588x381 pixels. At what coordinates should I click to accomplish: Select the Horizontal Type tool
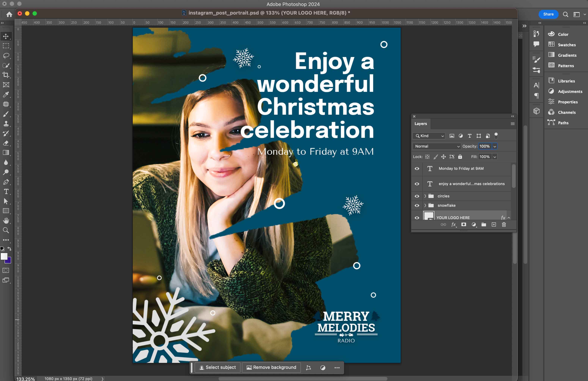click(6, 192)
